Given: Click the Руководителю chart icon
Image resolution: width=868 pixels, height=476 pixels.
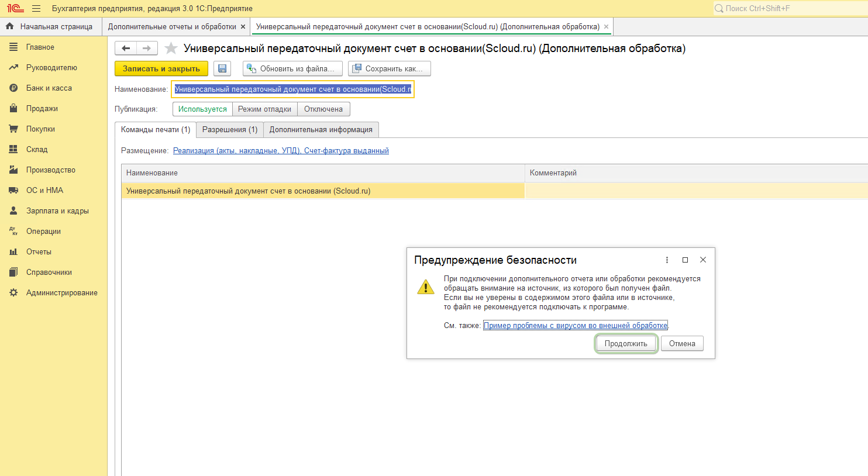Looking at the screenshot, I should point(13,67).
